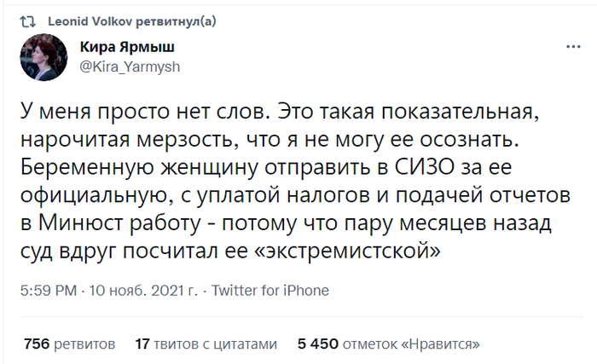Click the @Kira_Yarmysh handle

click(x=128, y=65)
